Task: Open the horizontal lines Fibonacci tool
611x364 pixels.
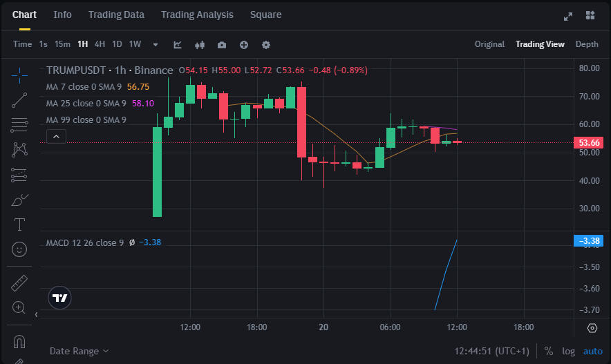Action: (x=19, y=125)
